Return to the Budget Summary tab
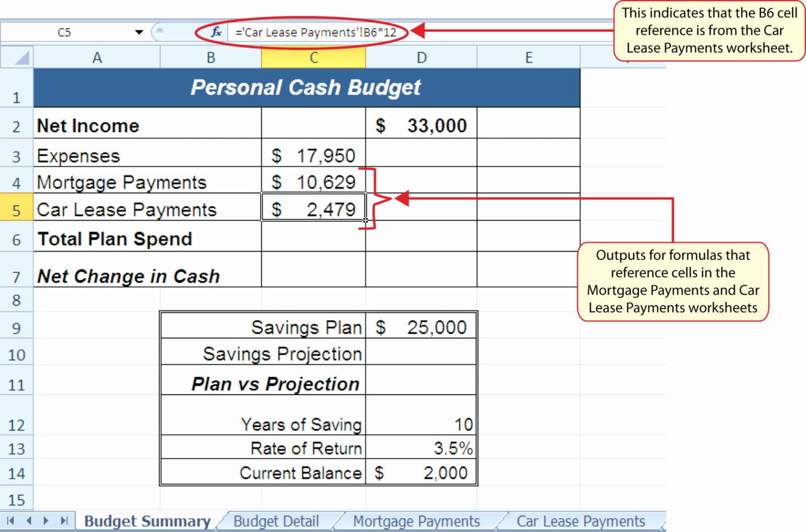Viewport: 806px width, 532px height. tap(146, 521)
